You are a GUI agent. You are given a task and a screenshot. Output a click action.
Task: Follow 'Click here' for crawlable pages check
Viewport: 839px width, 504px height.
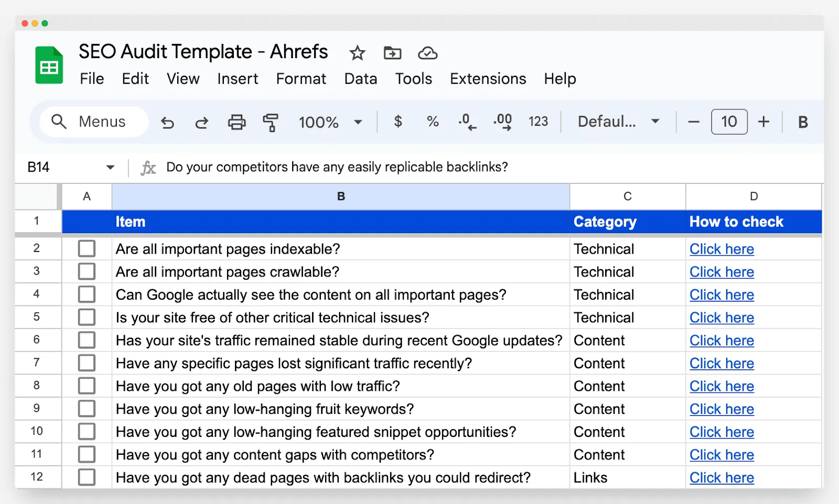point(722,271)
